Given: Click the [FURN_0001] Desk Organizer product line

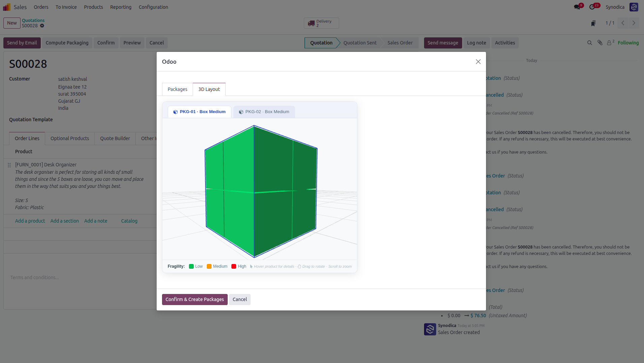Looking at the screenshot, I should [x=46, y=165].
